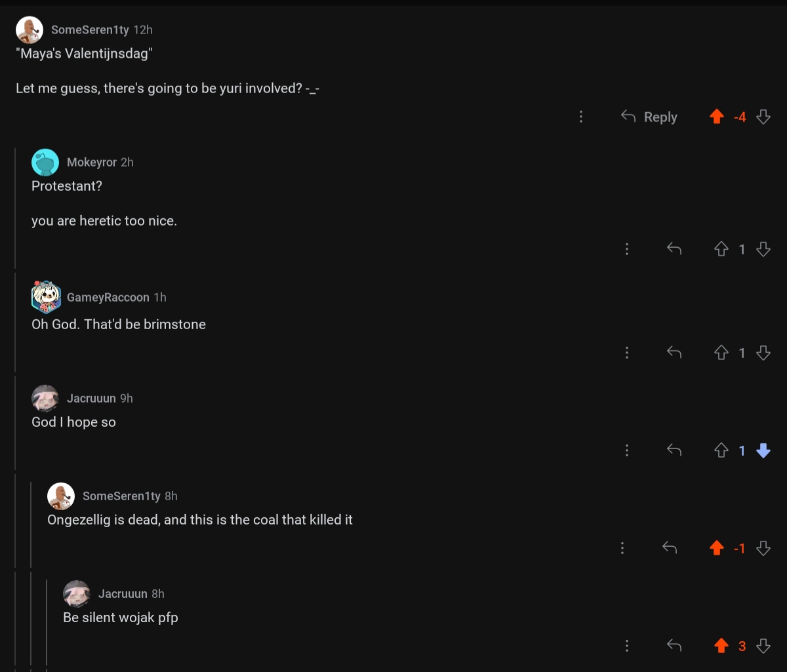Collapse the thread line beside Mokeyror's comment
The width and height of the screenshot is (787, 672).
click(16, 208)
